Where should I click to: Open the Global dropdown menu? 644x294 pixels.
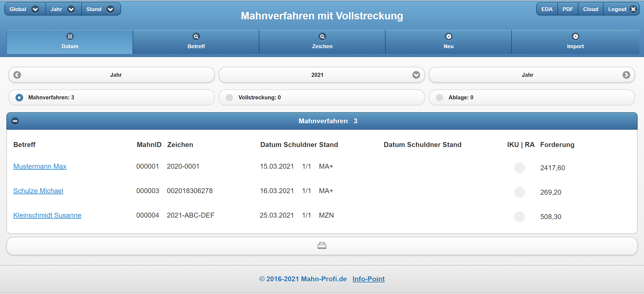point(25,9)
